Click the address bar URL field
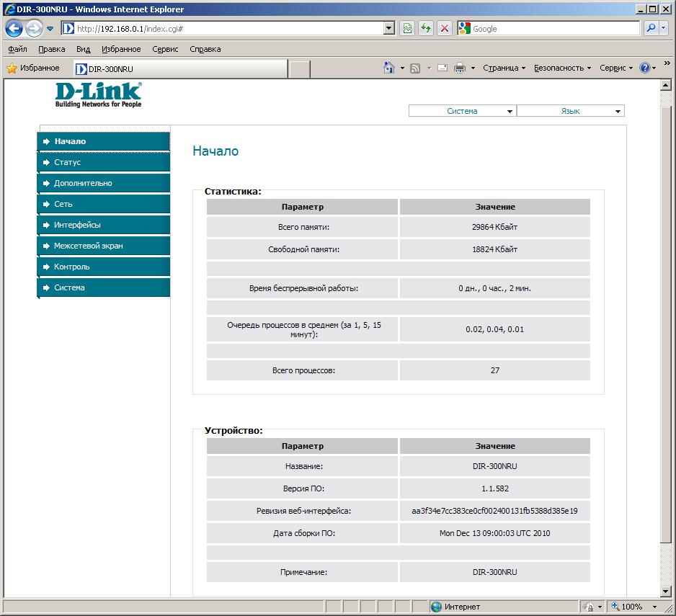This screenshot has width=676, height=616. [x=222, y=29]
